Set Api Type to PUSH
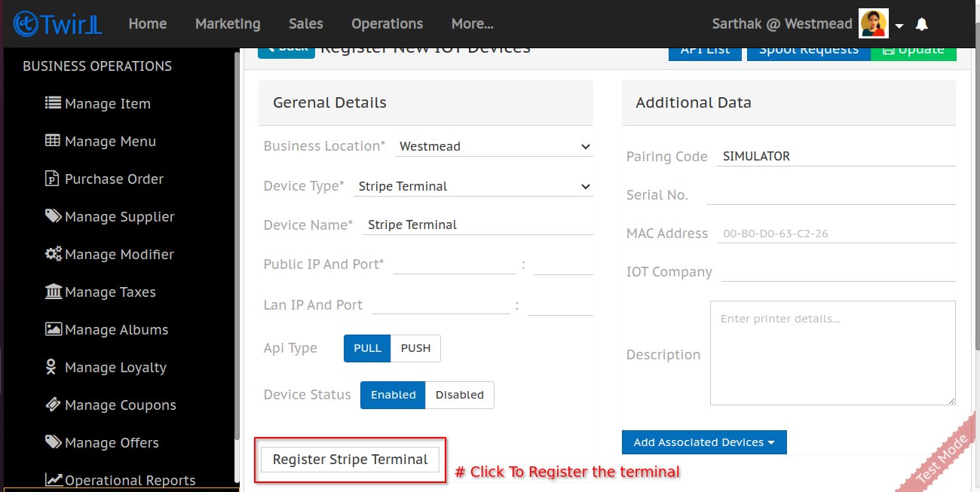Image resolution: width=980 pixels, height=492 pixels. tap(415, 348)
